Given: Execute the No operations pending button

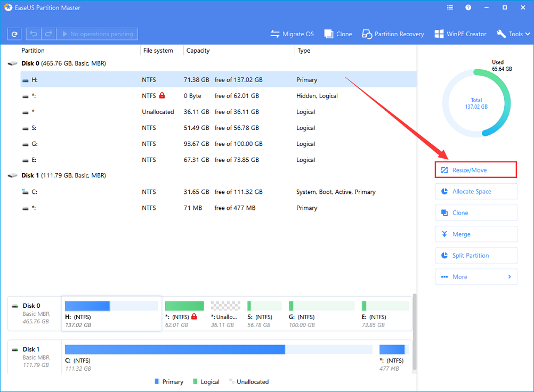Looking at the screenshot, I should coord(98,34).
